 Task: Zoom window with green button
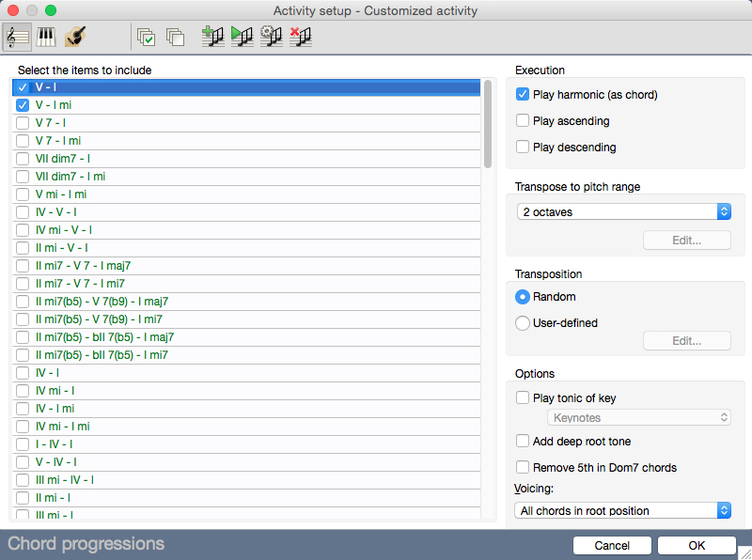pos(51,10)
